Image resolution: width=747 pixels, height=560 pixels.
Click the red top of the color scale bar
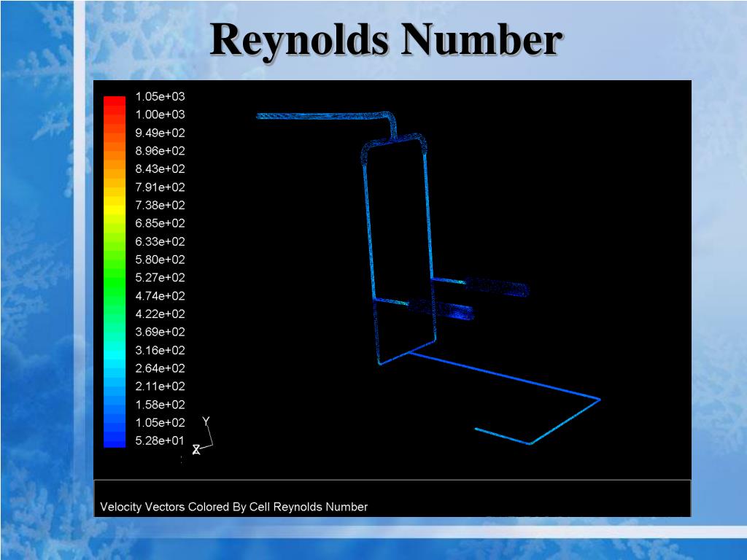[115, 101]
